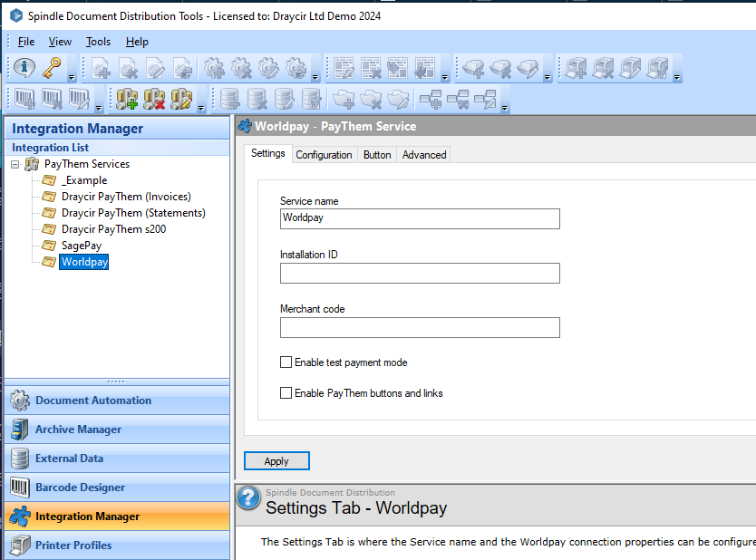Click the Merchant code input field

420,327
